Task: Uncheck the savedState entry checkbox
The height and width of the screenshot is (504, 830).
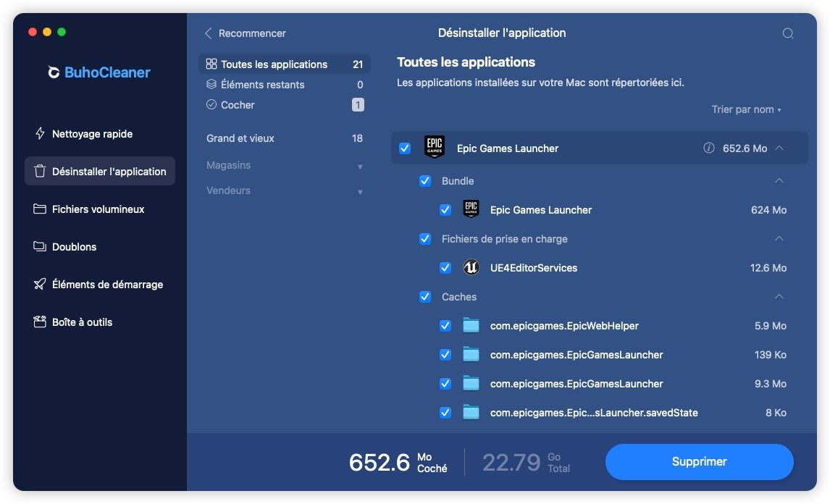Action: (445, 413)
